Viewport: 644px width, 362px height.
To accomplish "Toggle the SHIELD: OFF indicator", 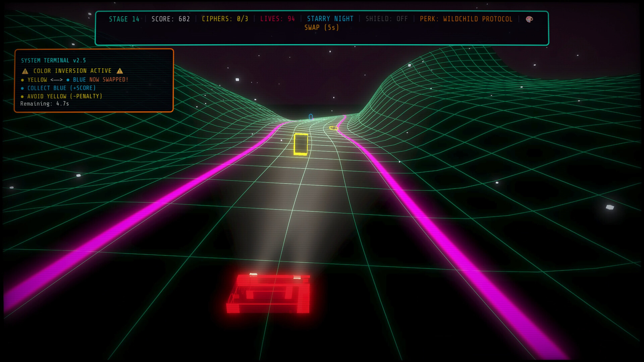I will pyautogui.click(x=387, y=19).
